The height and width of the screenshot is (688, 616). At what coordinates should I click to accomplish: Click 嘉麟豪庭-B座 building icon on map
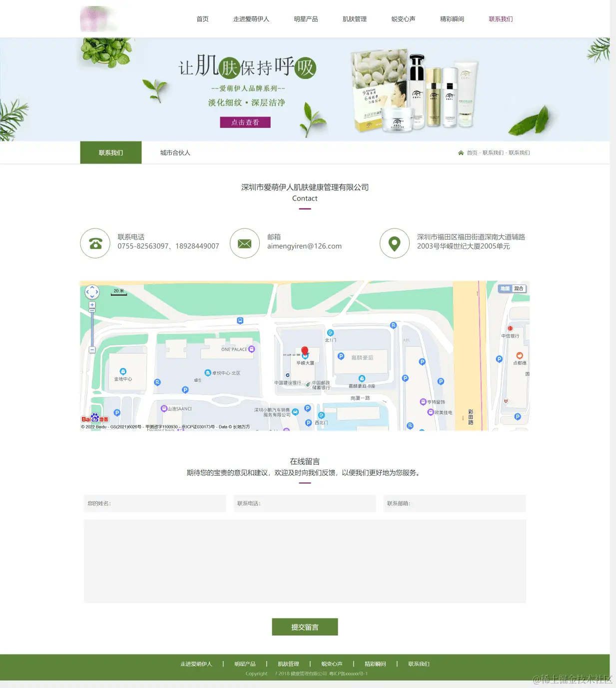tap(362, 378)
